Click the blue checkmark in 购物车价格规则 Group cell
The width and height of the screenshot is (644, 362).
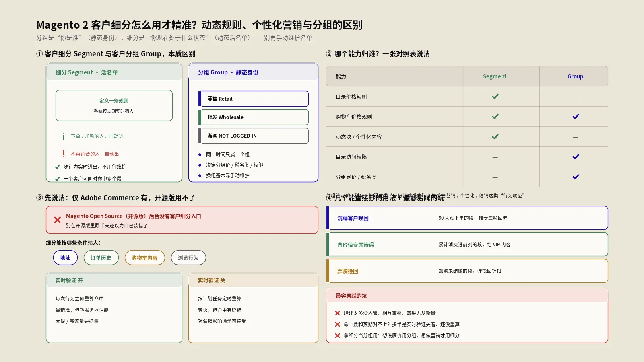(x=576, y=117)
